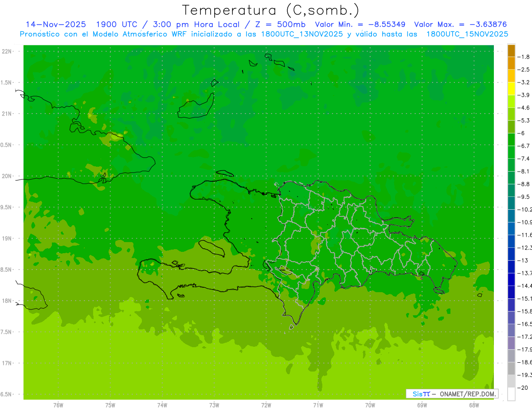Click the "-6.7" colorbar label
The image size is (532, 411).
pyautogui.click(x=524, y=146)
